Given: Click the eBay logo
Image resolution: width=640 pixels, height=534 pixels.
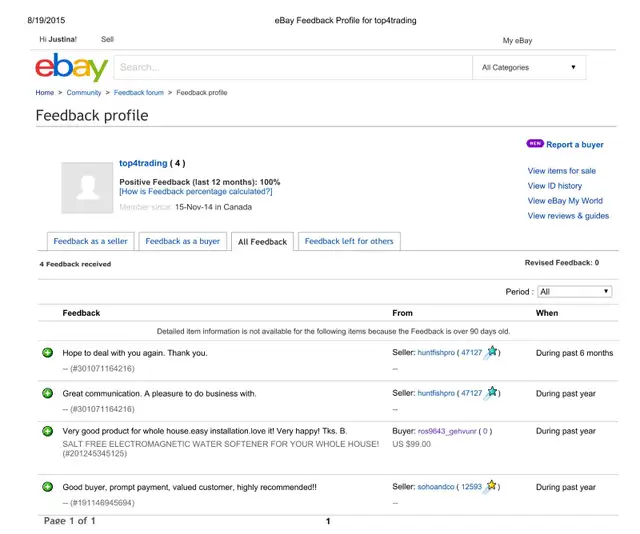Looking at the screenshot, I should tap(71, 68).
